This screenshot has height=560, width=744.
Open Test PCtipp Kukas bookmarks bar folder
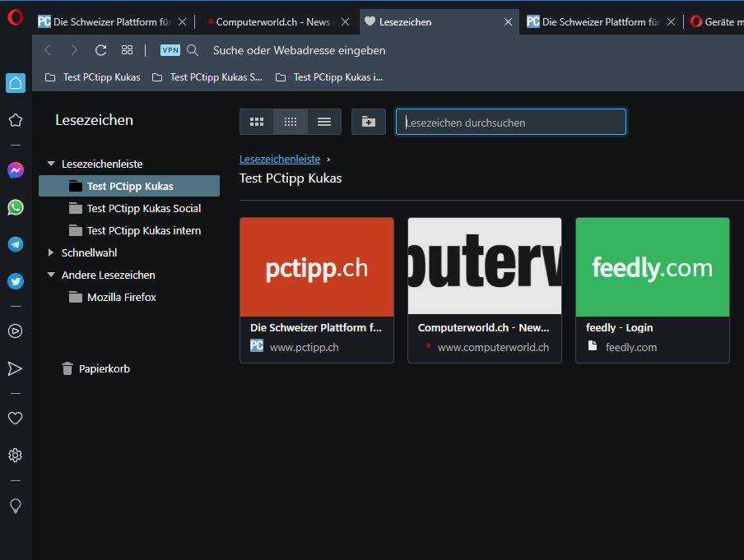[92, 77]
